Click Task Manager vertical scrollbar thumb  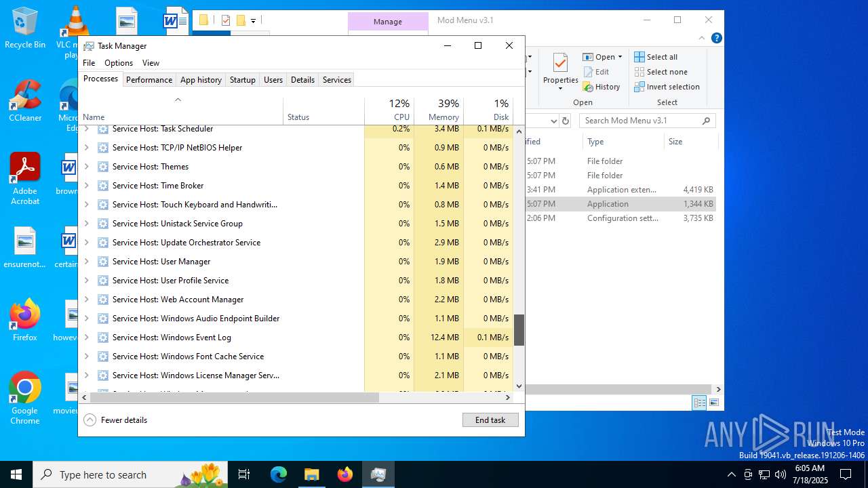pos(519,330)
